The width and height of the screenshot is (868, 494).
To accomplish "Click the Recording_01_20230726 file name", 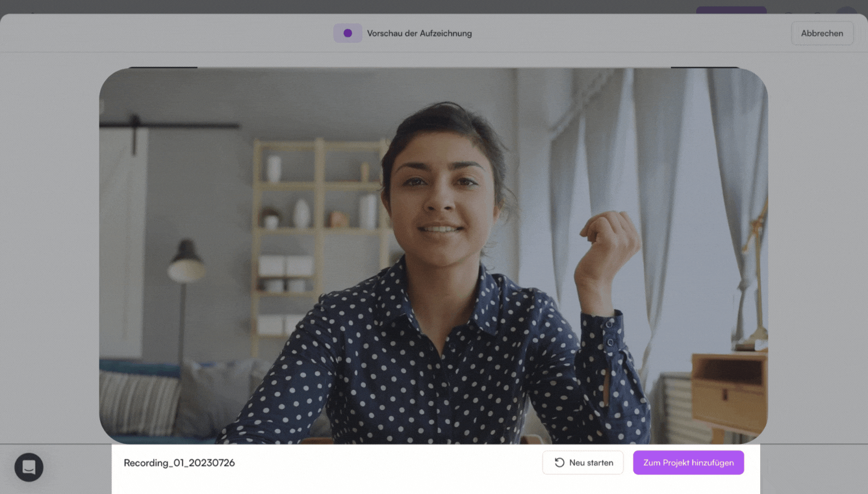I will tap(179, 463).
